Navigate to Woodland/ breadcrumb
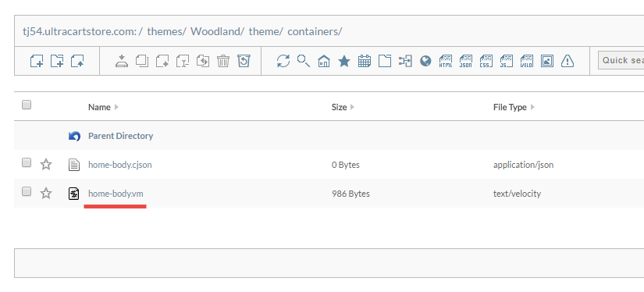644x292 pixels. (x=218, y=31)
